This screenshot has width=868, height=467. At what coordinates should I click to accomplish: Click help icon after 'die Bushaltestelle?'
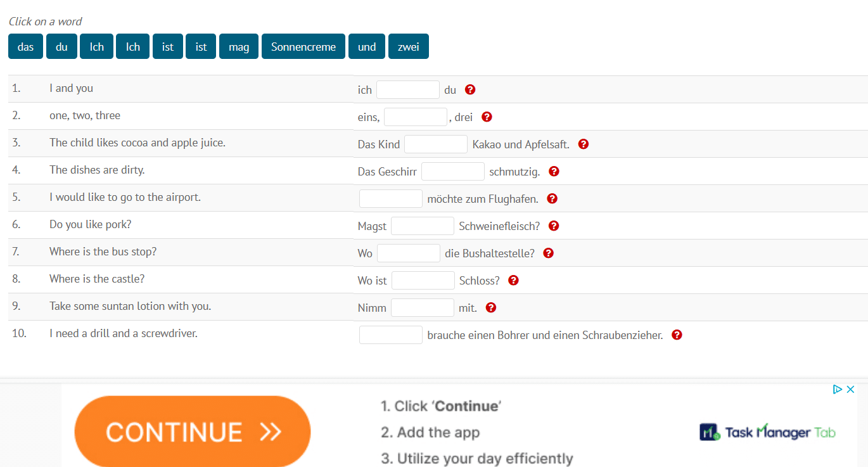(x=549, y=253)
